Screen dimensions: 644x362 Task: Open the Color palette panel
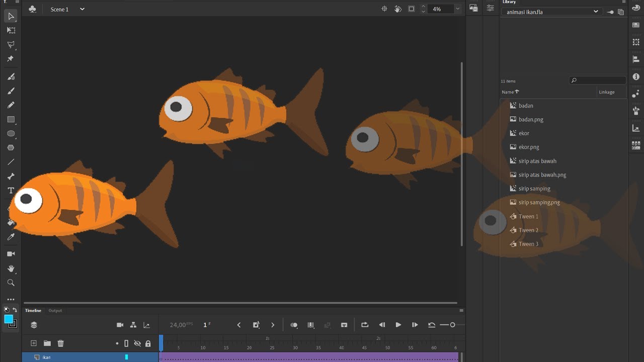[x=636, y=8]
